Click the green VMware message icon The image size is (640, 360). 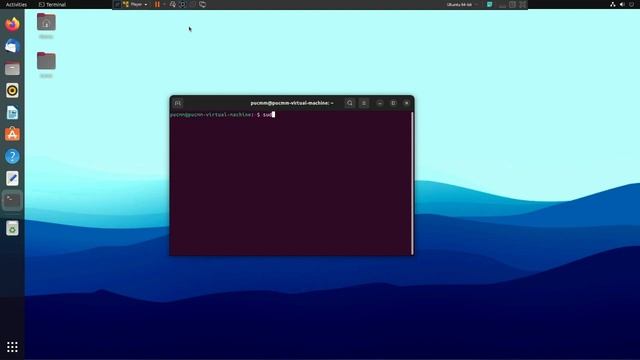point(489,4)
